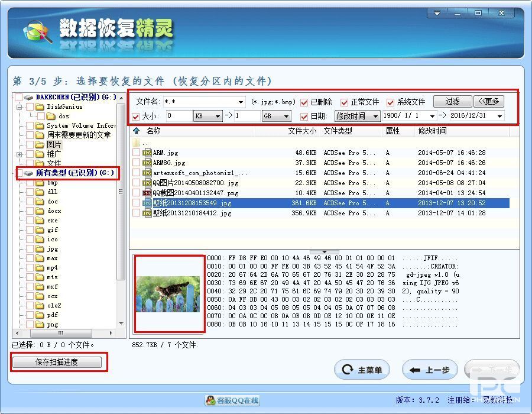Click the 保存扫描进度 button
The image size is (532, 414).
tap(57, 362)
